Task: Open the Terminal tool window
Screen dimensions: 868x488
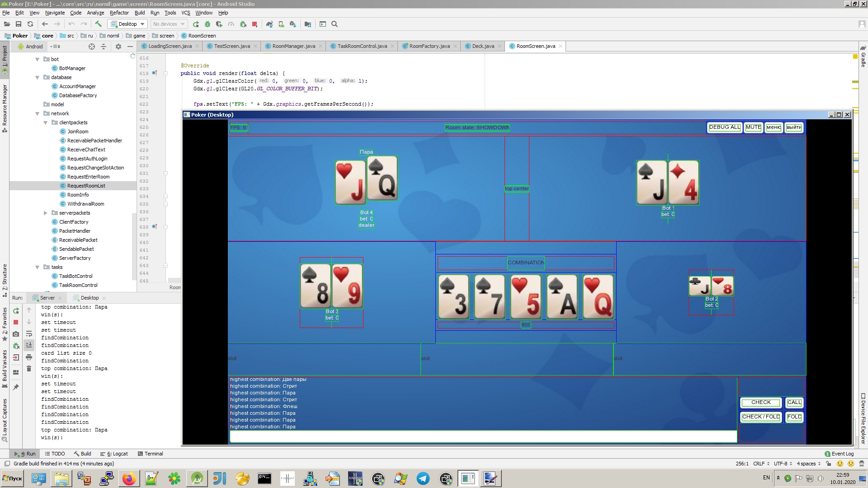Action: pyautogui.click(x=150, y=454)
